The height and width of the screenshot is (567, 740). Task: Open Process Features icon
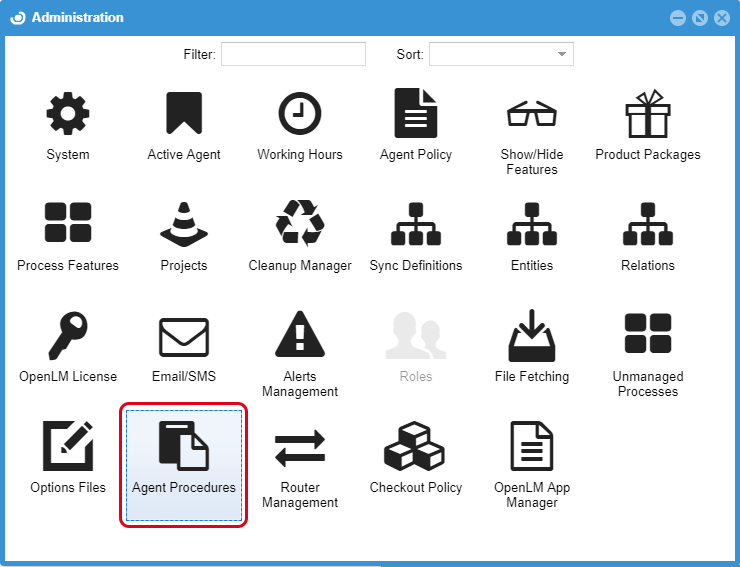68,223
